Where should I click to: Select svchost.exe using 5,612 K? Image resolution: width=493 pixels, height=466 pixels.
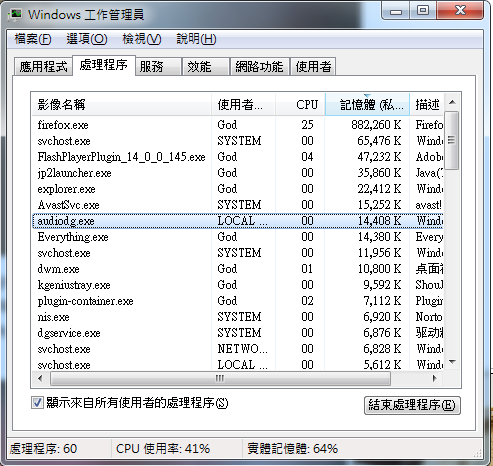point(238,364)
